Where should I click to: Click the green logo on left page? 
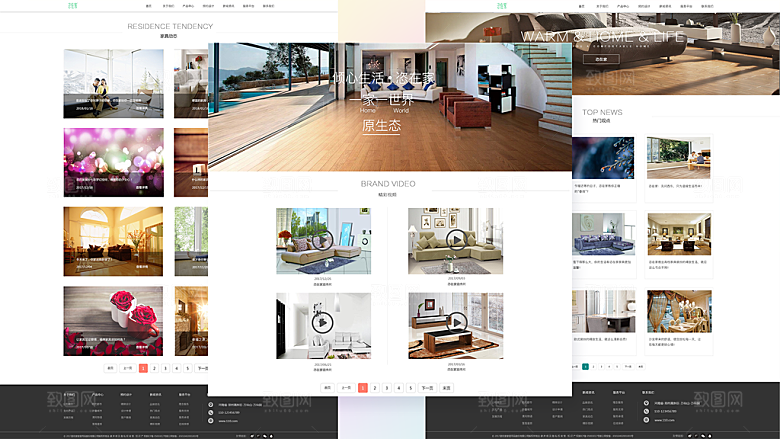(73, 6)
